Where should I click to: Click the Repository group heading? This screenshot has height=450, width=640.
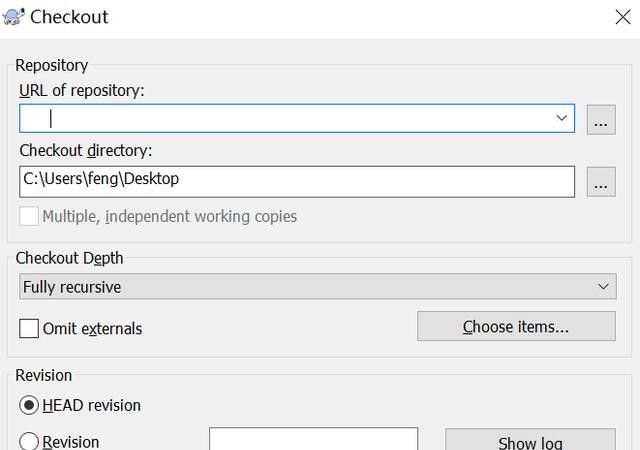point(54,65)
